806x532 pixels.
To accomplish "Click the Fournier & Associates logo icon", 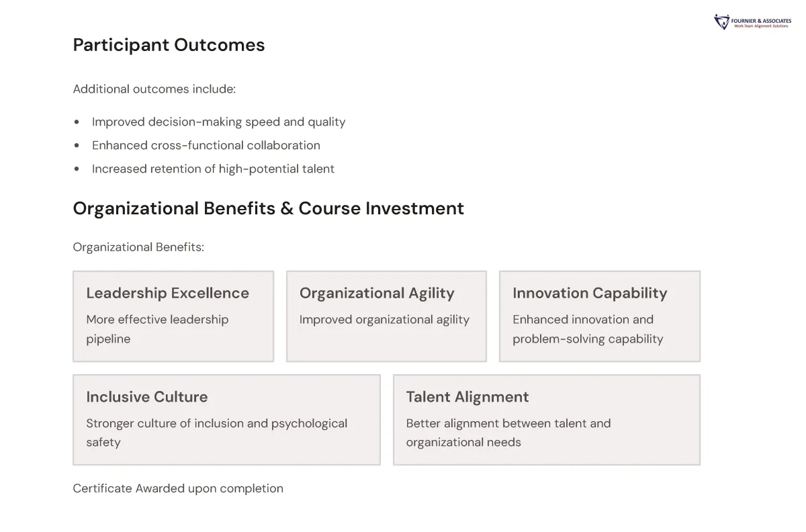I will pyautogui.click(x=721, y=22).
